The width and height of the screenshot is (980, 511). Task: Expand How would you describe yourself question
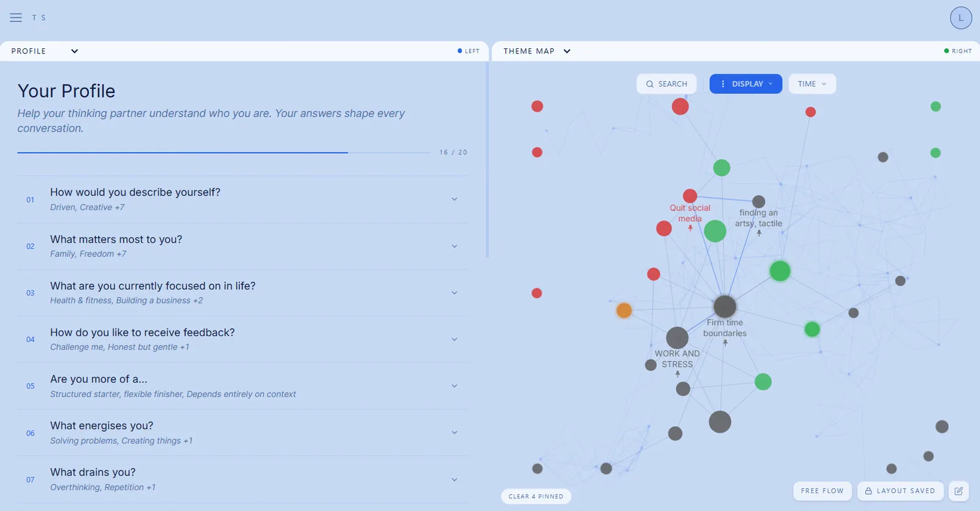[243, 200]
